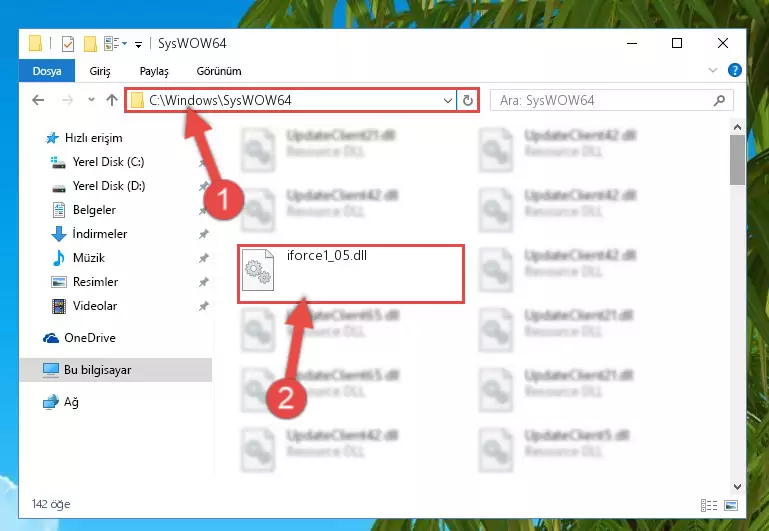Click the pin icon next to Müzik
The width and height of the screenshot is (769, 531).
tap(204, 258)
